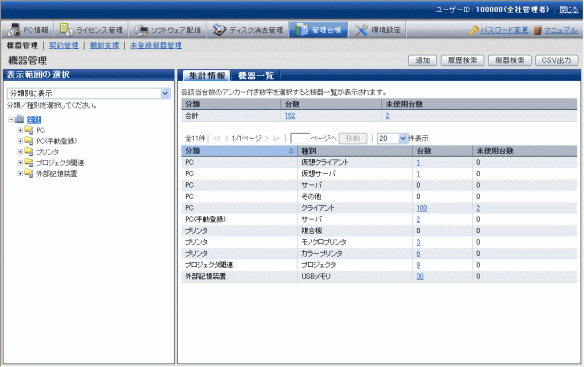
Task: Expand the PC(手動登録) tree node
Action: tap(20, 141)
